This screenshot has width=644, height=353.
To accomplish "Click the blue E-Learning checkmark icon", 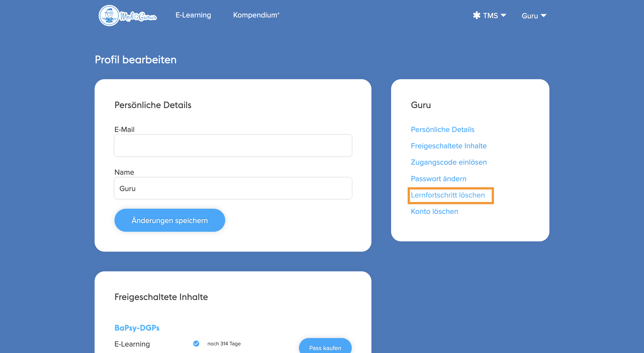I will tap(196, 344).
